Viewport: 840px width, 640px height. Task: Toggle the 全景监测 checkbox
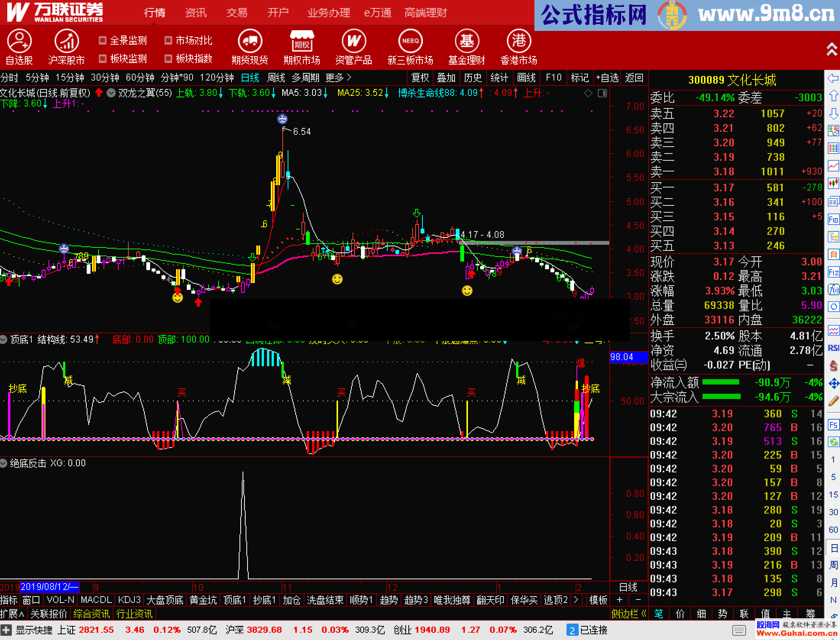point(102,40)
